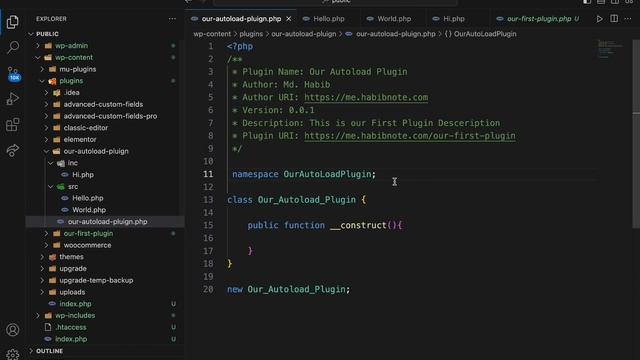This screenshot has width=640, height=360.
Task: Open index.php under wp-content
Action: (75, 304)
